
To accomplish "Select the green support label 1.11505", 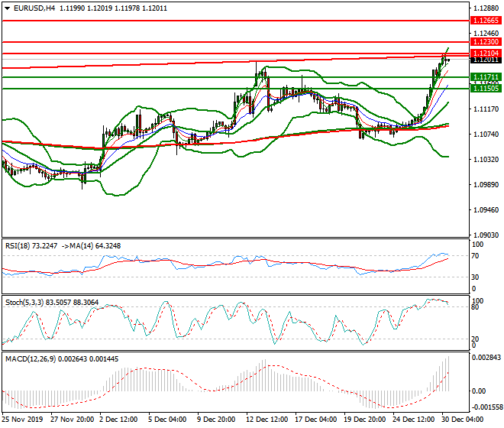I will (x=486, y=89).
